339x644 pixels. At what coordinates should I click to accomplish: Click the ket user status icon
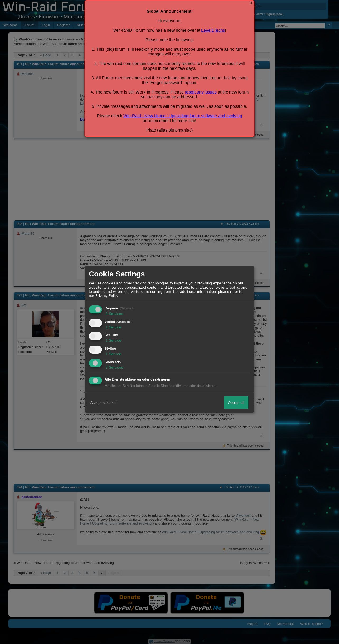click(18, 305)
